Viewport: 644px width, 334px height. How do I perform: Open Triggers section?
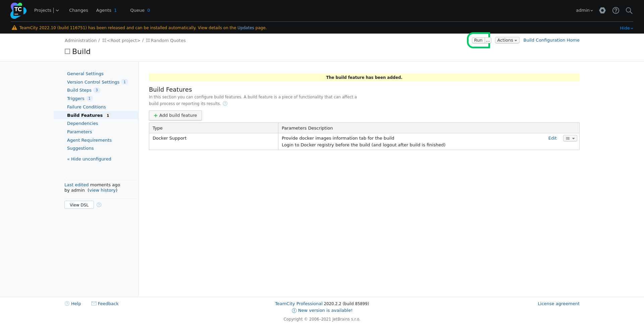point(75,99)
